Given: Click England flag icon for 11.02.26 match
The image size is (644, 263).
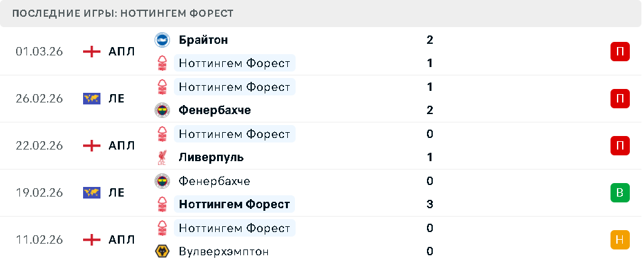Looking at the screenshot, I should click(92, 240).
